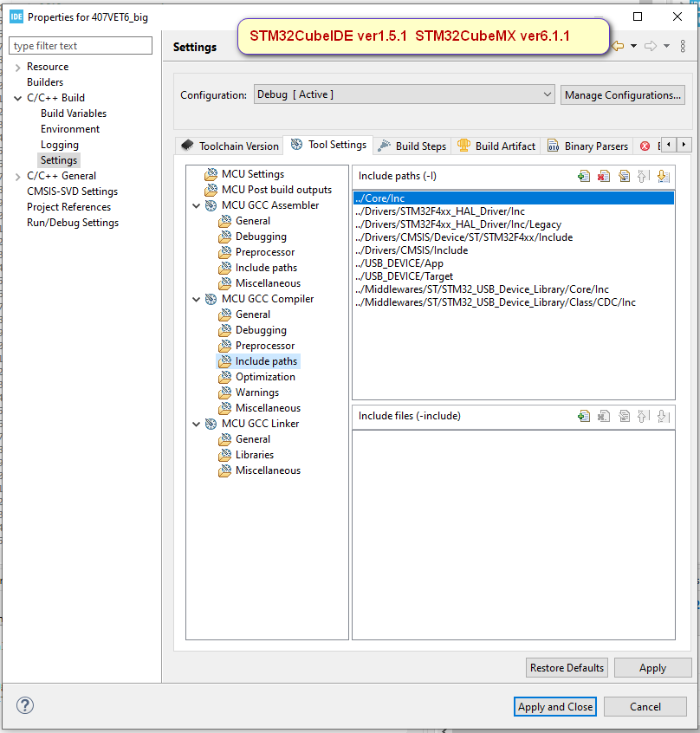
Task: Open CMSIS-SVD Settings page
Action: coord(72,191)
